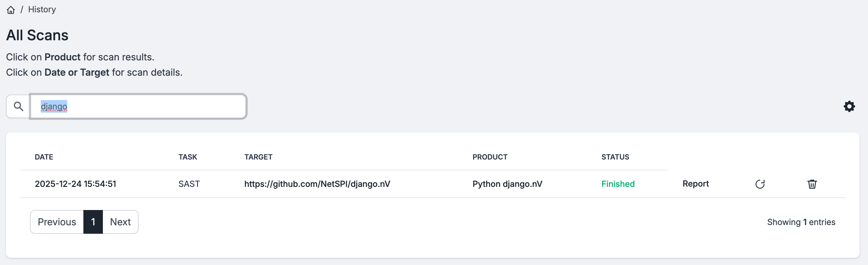Sort scans by TARGET column header
This screenshot has width=868, height=265.
[258, 157]
